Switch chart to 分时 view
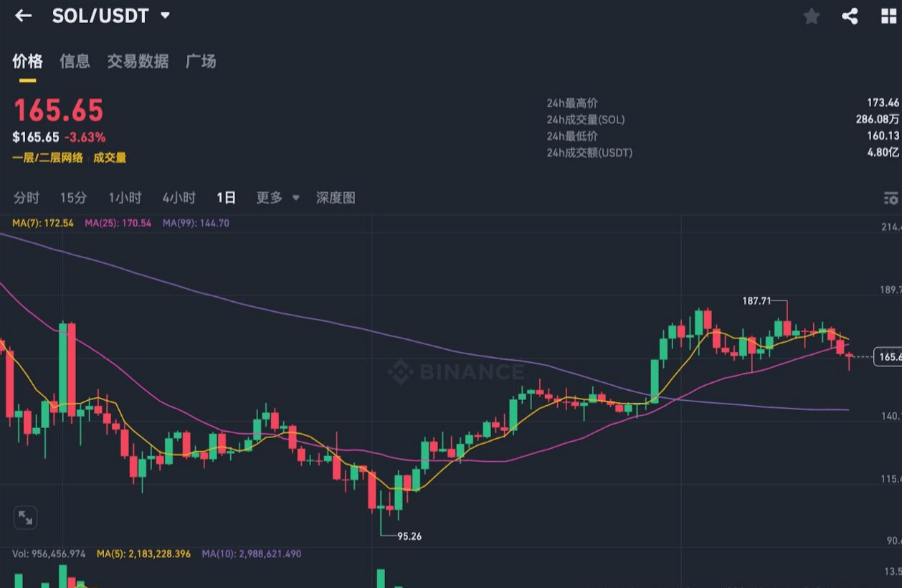Viewport: 902px width, 588px height. click(27, 198)
